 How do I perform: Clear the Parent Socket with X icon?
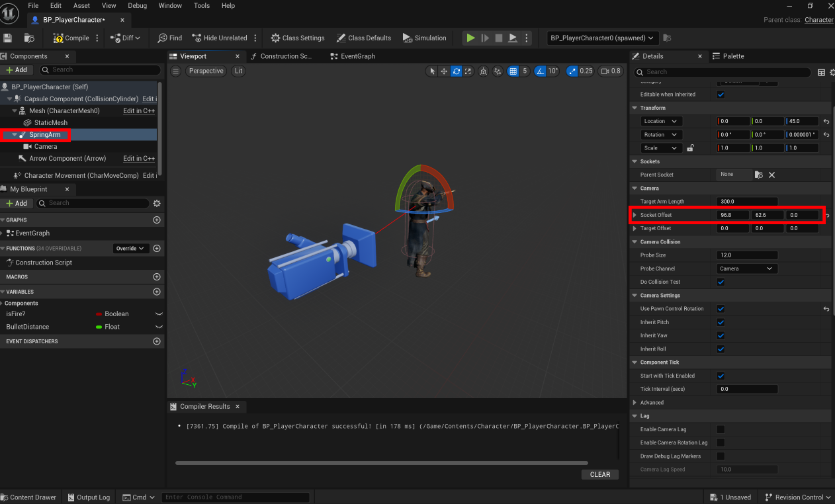(x=771, y=175)
